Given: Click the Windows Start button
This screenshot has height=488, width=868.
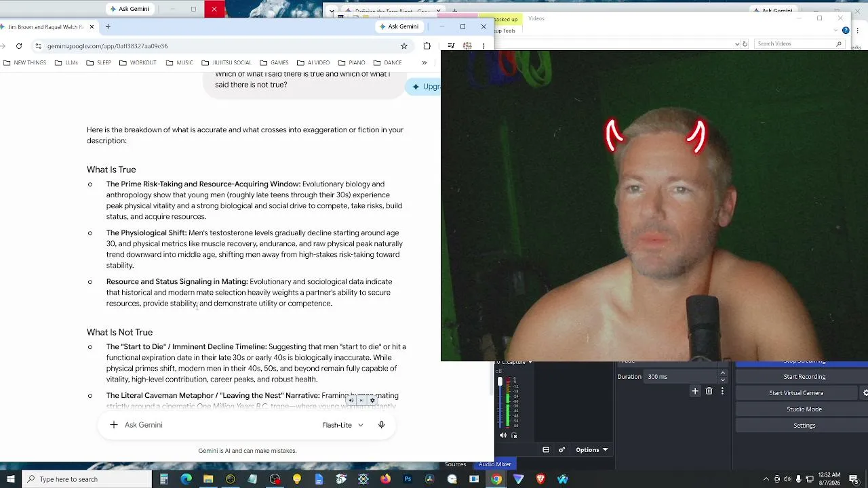Looking at the screenshot, I should click(x=10, y=479).
